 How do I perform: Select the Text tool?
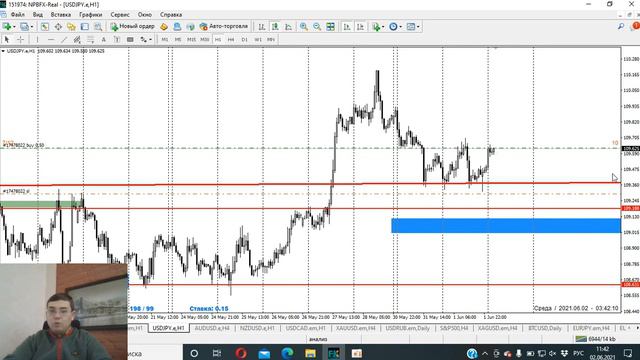point(104,40)
